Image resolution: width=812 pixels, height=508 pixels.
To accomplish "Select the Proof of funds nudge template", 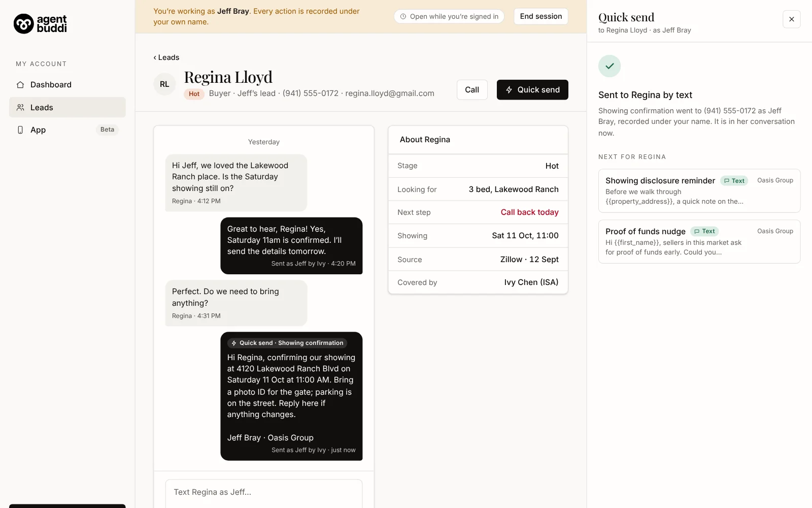I will click(699, 242).
